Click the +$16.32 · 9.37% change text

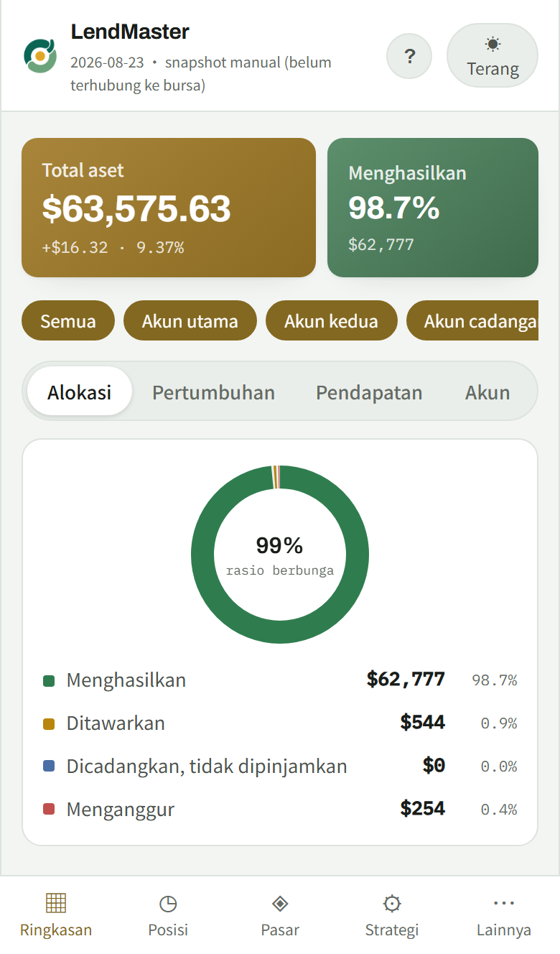[113, 247]
